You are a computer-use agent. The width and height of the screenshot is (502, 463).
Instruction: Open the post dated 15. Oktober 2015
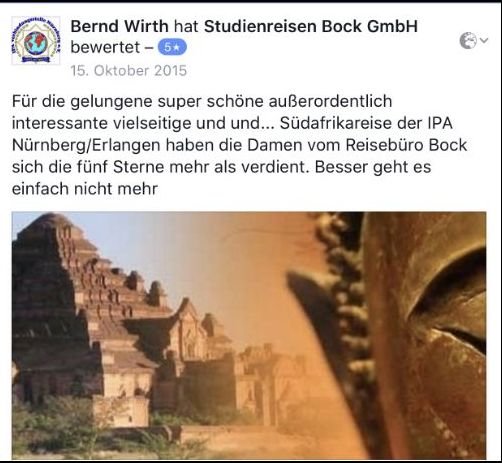129,71
